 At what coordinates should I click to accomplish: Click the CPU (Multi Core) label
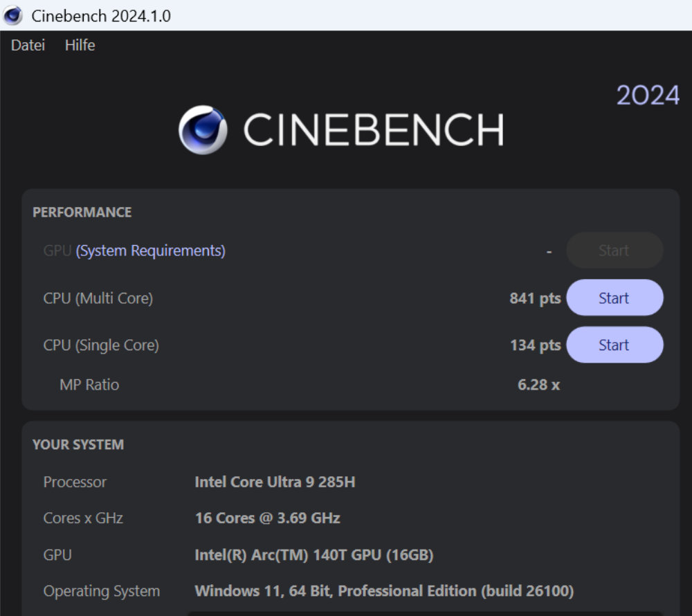(98, 298)
